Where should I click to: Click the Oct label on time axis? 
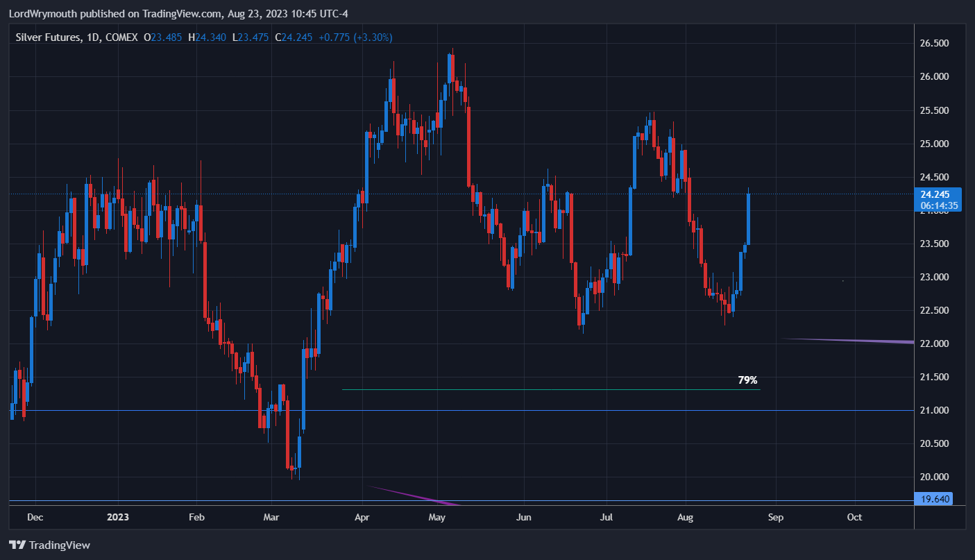coord(854,517)
